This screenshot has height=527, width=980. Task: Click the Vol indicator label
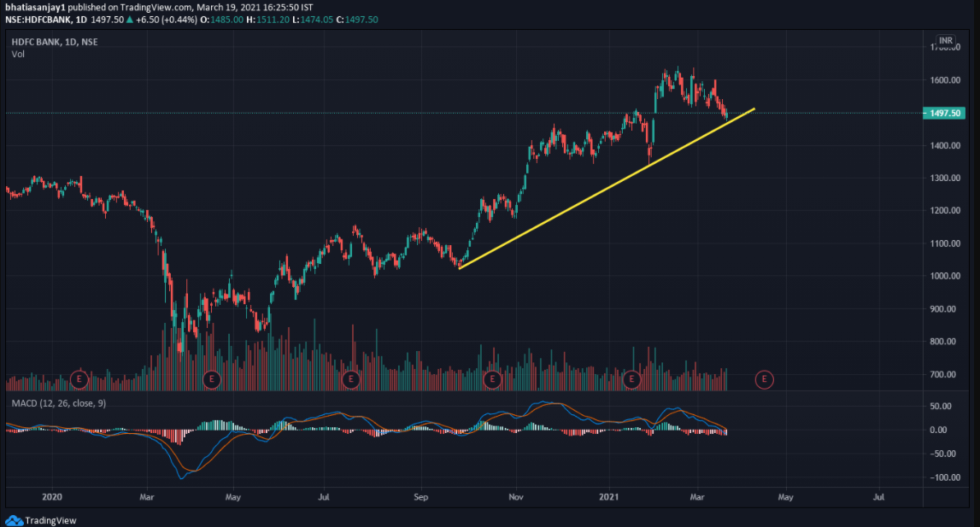pyautogui.click(x=18, y=55)
